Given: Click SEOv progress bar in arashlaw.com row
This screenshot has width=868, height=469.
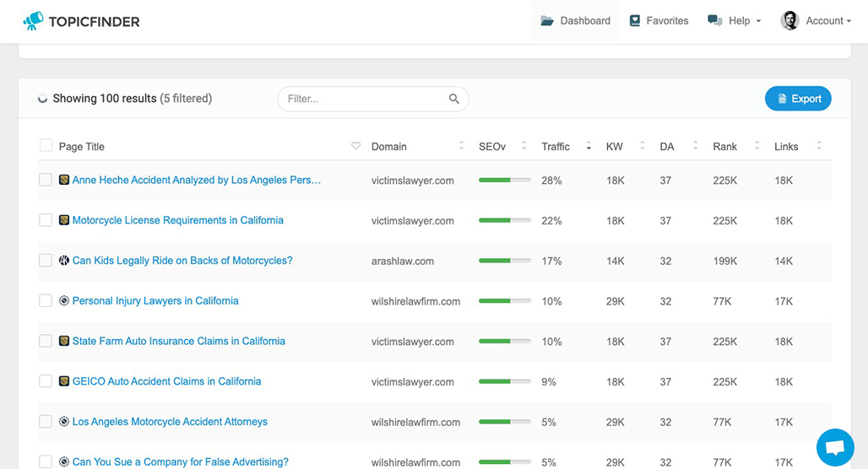Looking at the screenshot, I should [x=505, y=261].
